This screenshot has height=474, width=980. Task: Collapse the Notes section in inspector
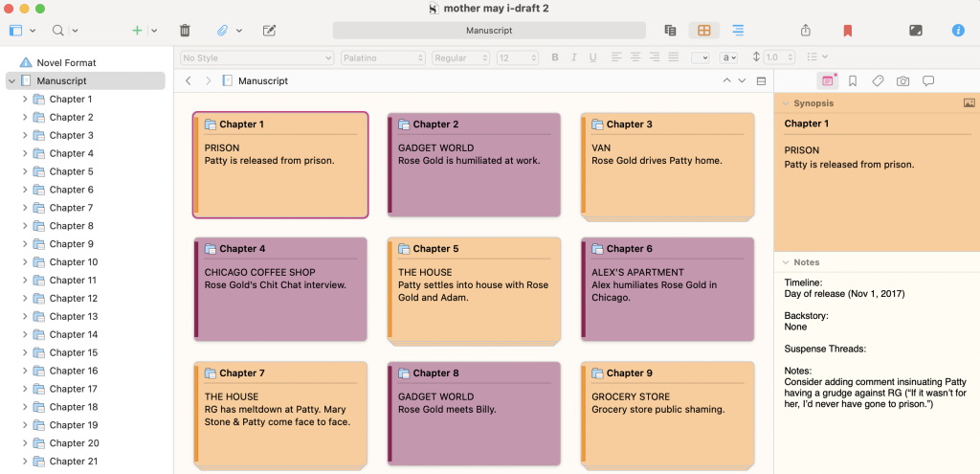pyautogui.click(x=786, y=262)
